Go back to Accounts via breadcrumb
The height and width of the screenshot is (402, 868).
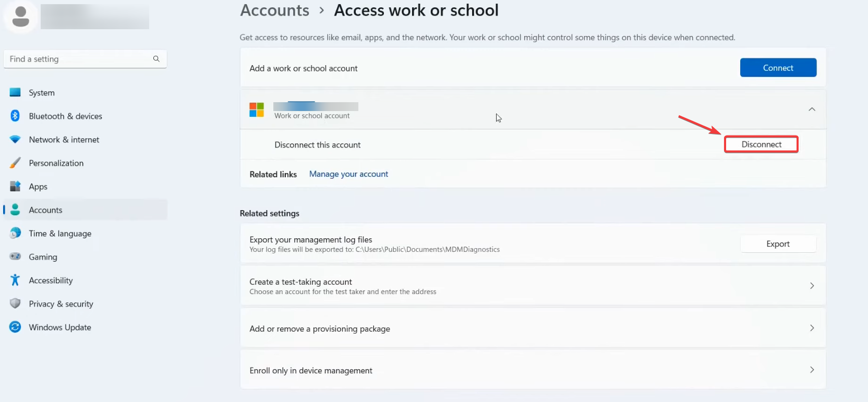point(274,10)
